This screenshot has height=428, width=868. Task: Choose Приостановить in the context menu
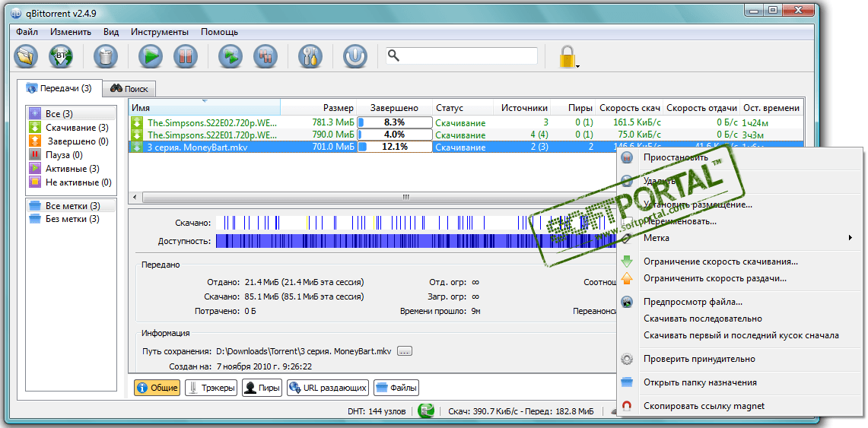739,157
